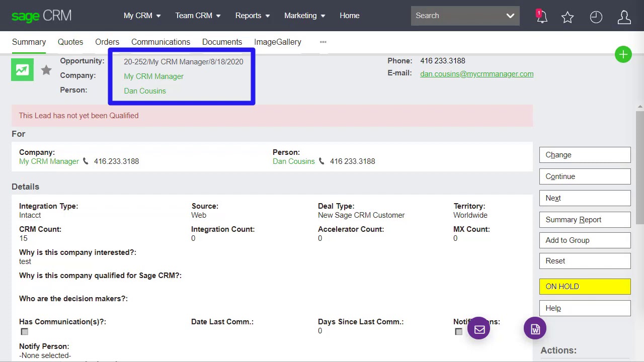Click the green opportunity chart icon
This screenshot has height=362, width=644.
(22, 70)
